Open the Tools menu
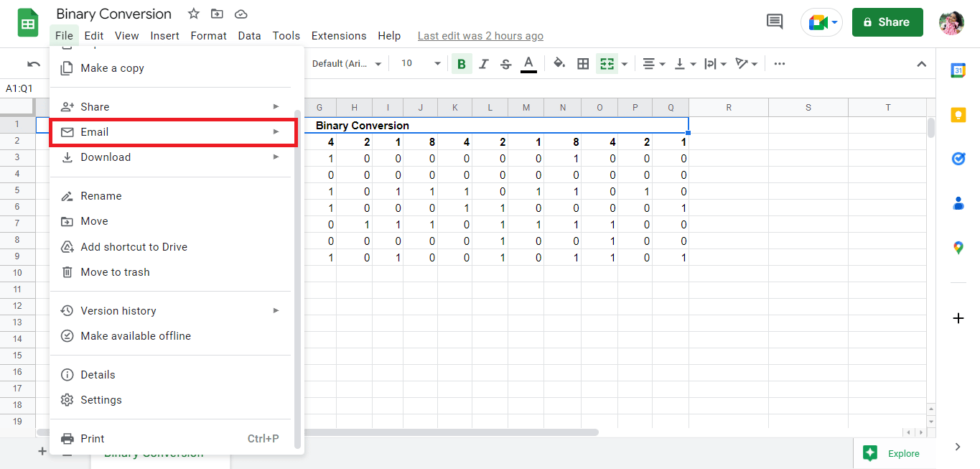 pos(286,36)
